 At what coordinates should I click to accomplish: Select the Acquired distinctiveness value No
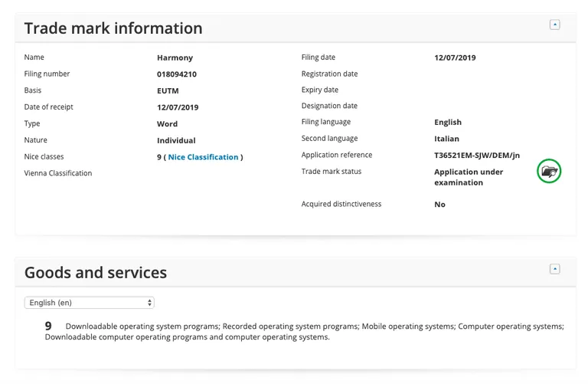[439, 204]
